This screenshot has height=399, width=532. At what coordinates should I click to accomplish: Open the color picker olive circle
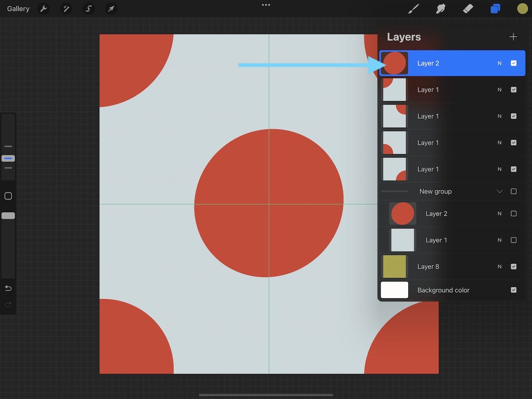(x=522, y=8)
